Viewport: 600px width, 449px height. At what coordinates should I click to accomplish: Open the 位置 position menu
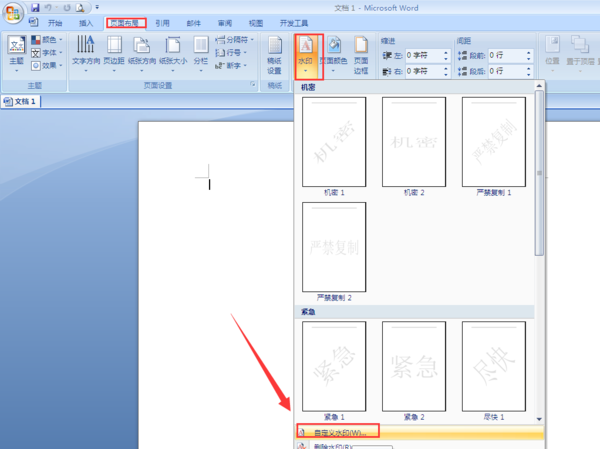tap(553, 54)
